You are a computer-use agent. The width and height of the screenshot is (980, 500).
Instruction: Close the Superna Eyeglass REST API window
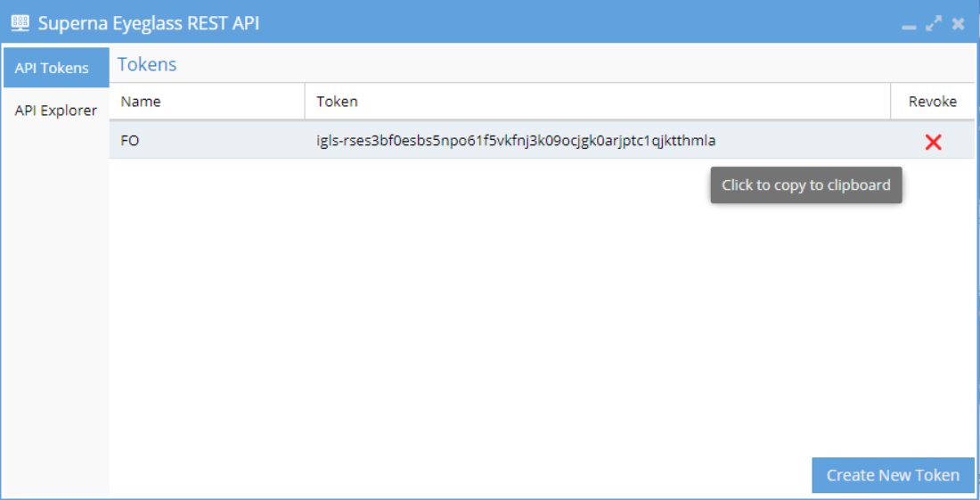coord(958,24)
